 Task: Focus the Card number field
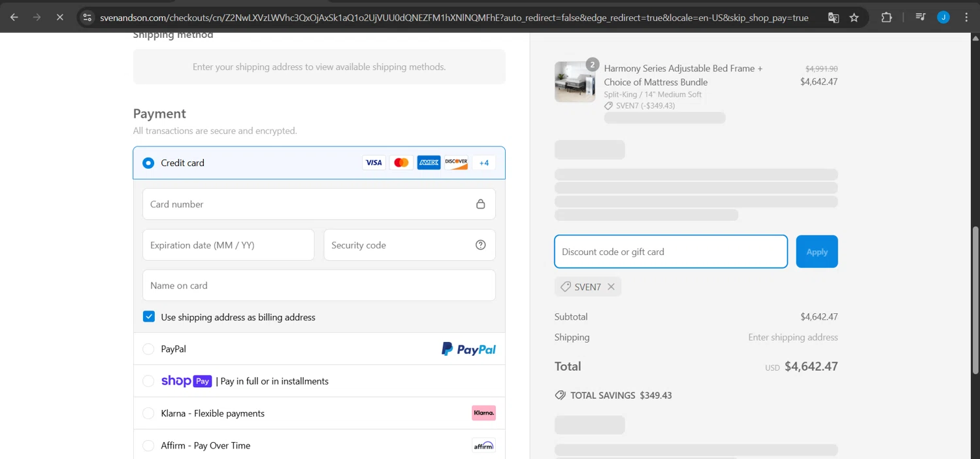[x=319, y=204]
